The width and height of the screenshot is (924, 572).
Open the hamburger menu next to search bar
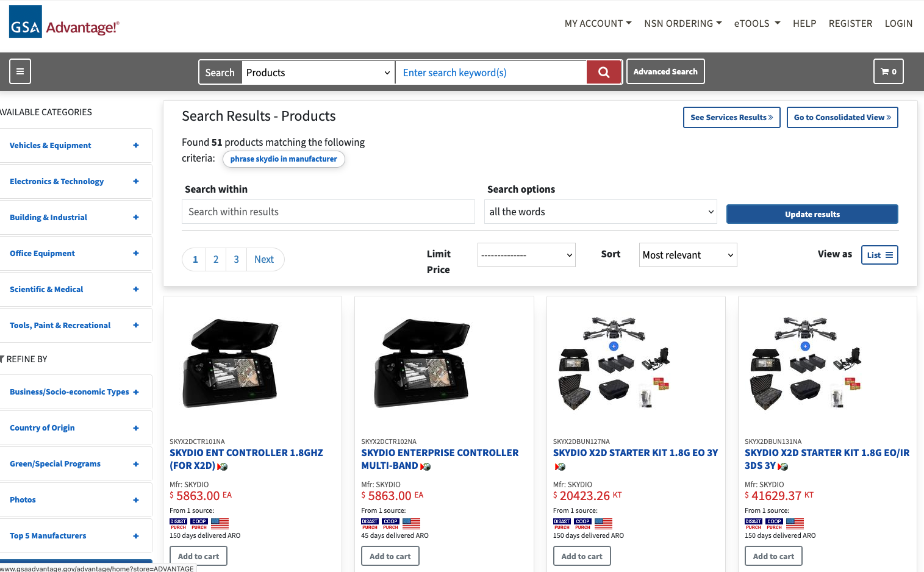coord(20,71)
